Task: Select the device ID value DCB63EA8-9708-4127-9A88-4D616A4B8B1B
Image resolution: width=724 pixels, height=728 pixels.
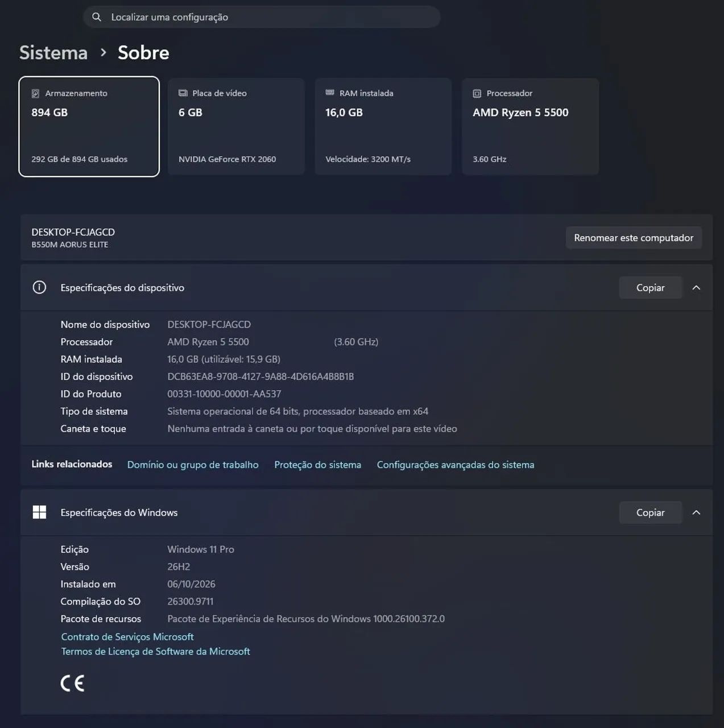Action: pyautogui.click(x=260, y=377)
